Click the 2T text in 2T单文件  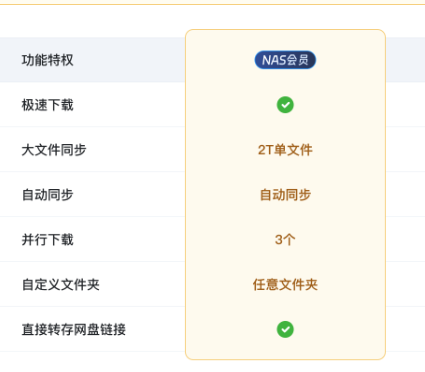coord(266,150)
